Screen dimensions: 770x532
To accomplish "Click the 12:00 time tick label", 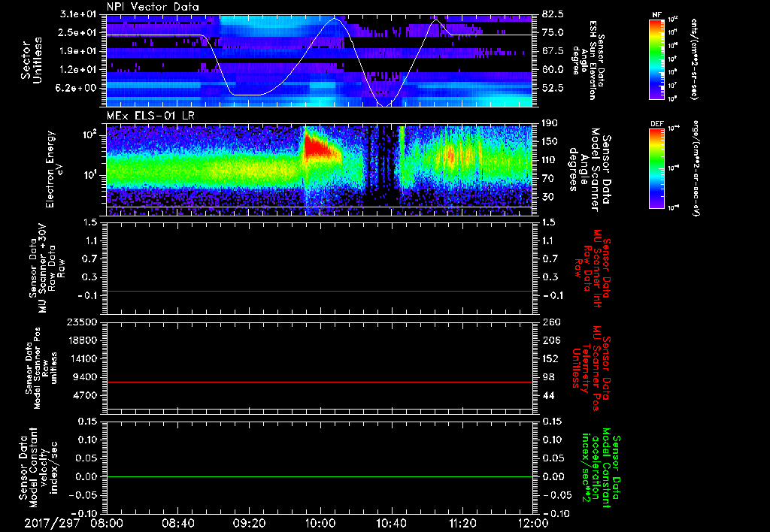I will pyautogui.click(x=533, y=523).
